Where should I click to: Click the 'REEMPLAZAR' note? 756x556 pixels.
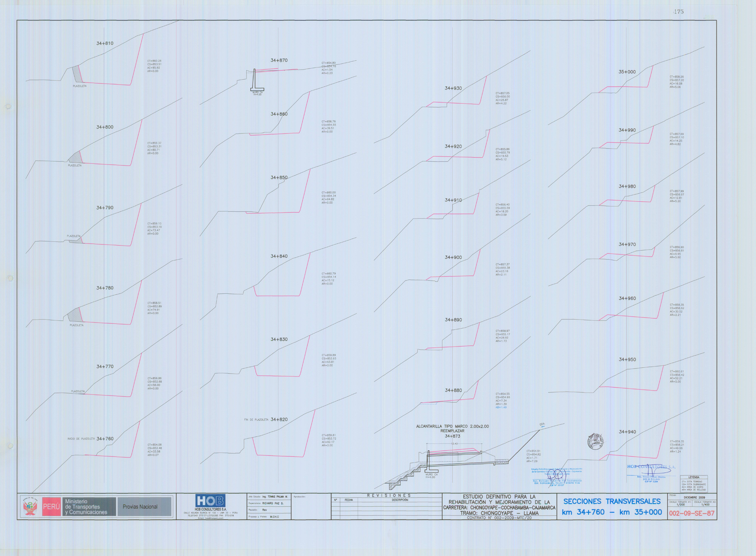pos(453,431)
